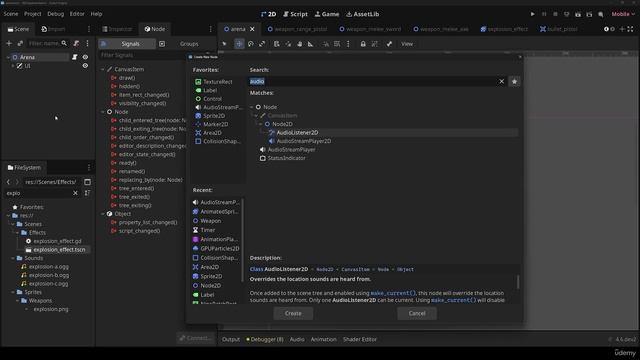Click the Cancel button in the dialog
This screenshot has width=640, height=360.
click(x=417, y=313)
